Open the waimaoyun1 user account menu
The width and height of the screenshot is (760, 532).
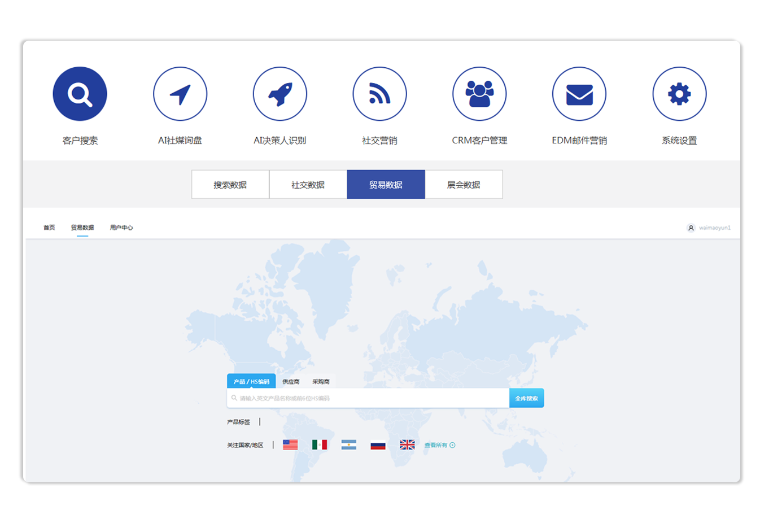[x=709, y=228]
